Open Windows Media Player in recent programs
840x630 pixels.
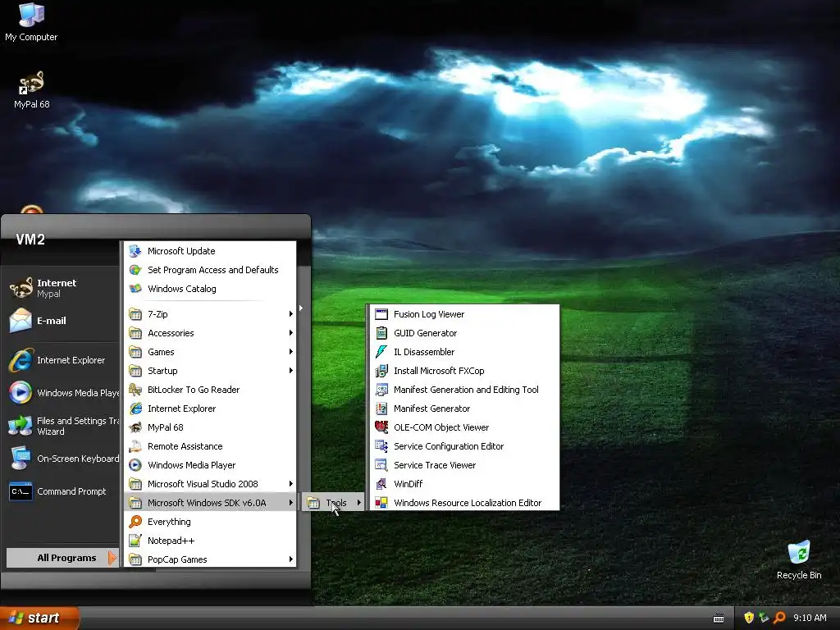[62, 393]
